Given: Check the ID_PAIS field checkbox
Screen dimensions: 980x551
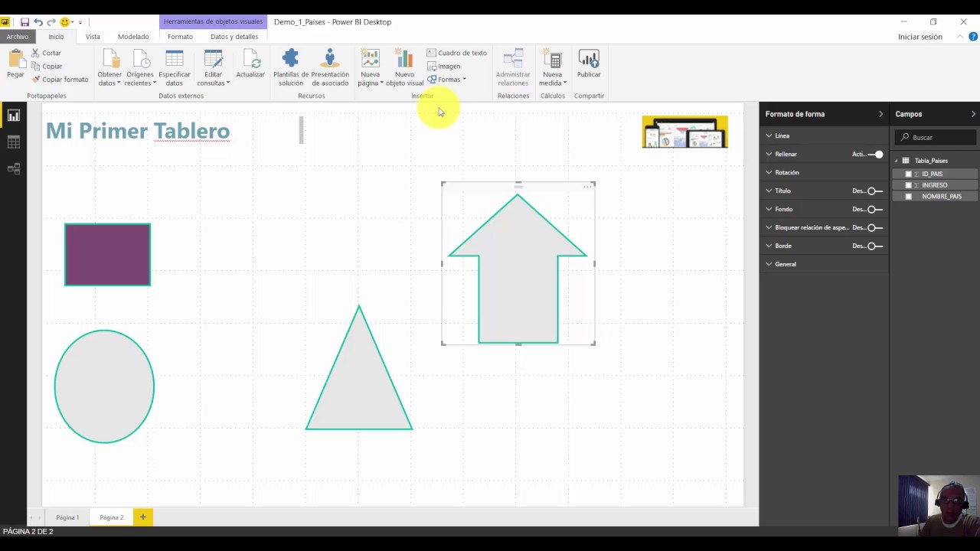Looking at the screenshot, I should coord(909,174).
